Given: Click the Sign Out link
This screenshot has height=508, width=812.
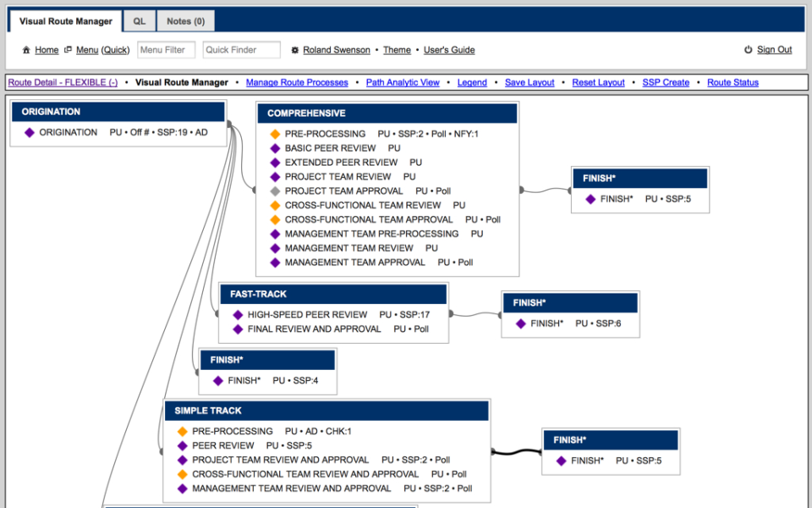Looking at the screenshot, I should click(774, 49).
